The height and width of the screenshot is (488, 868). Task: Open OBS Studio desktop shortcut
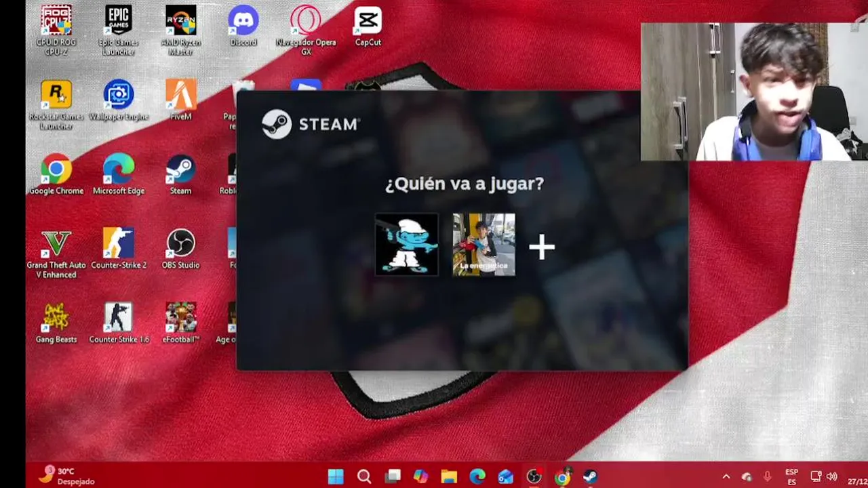coord(180,249)
